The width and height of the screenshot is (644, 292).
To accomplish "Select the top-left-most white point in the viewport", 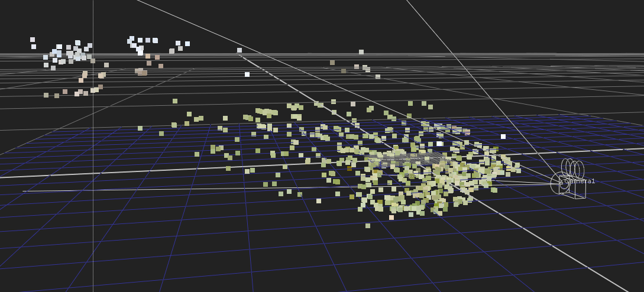I will pos(33,40).
